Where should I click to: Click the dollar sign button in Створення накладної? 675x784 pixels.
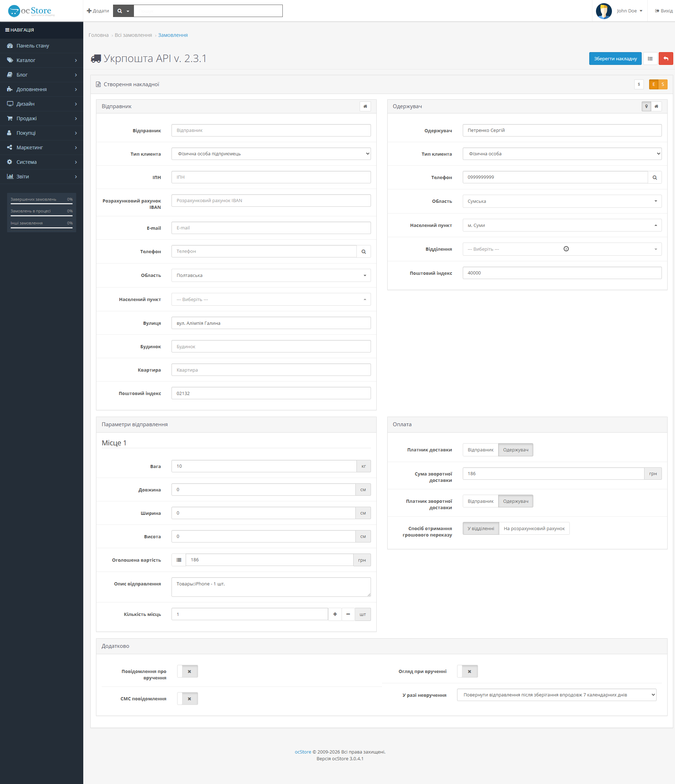pyautogui.click(x=639, y=84)
